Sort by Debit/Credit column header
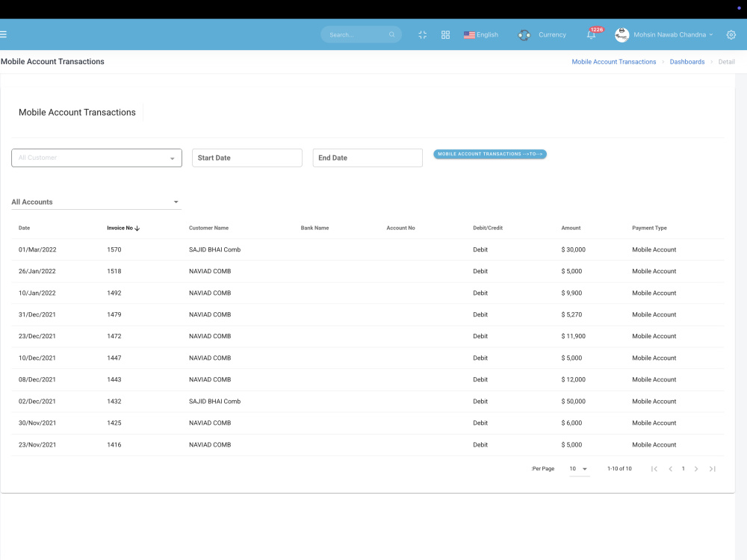This screenshot has height=560, width=747. tap(488, 228)
